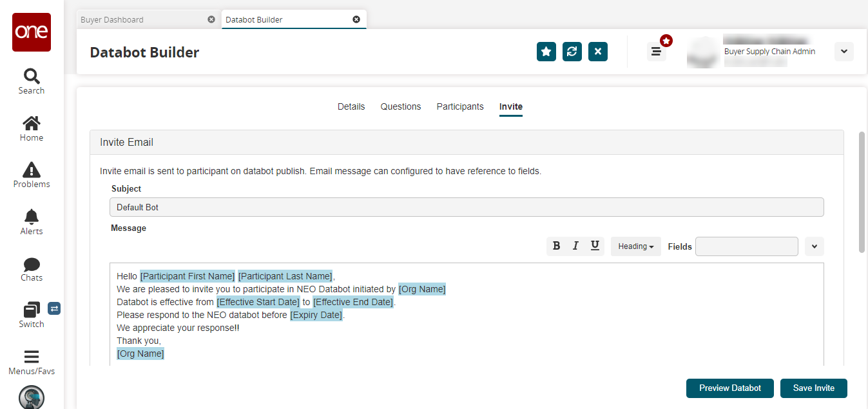Open the Questions step tab

point(401,106)
